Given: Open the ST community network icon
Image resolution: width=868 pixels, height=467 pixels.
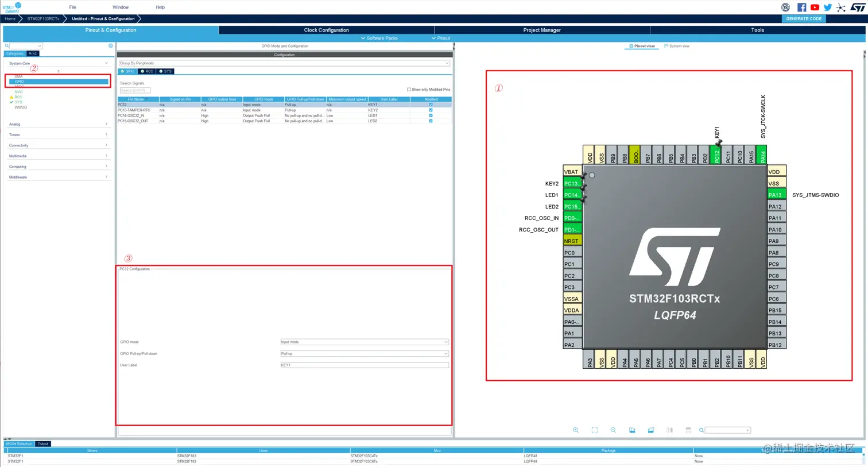Looking at the screenshot, I should pyautogui.click(x=841, y=7).
